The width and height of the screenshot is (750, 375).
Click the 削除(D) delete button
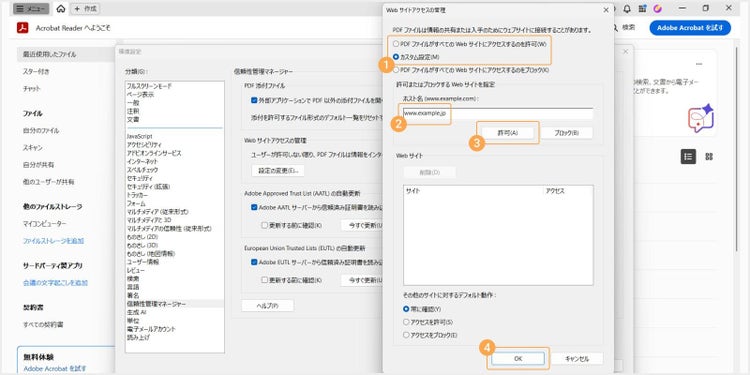tap(430, 172)
